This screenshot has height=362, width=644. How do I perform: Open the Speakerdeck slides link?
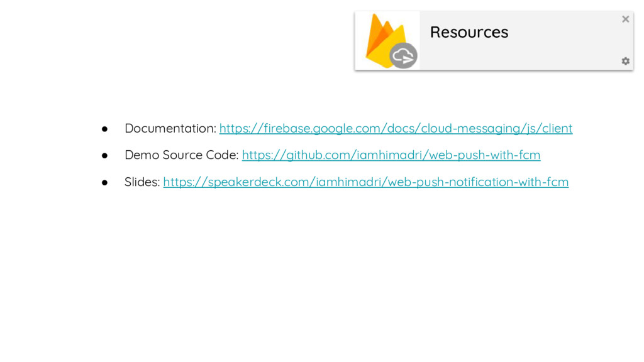365,182
